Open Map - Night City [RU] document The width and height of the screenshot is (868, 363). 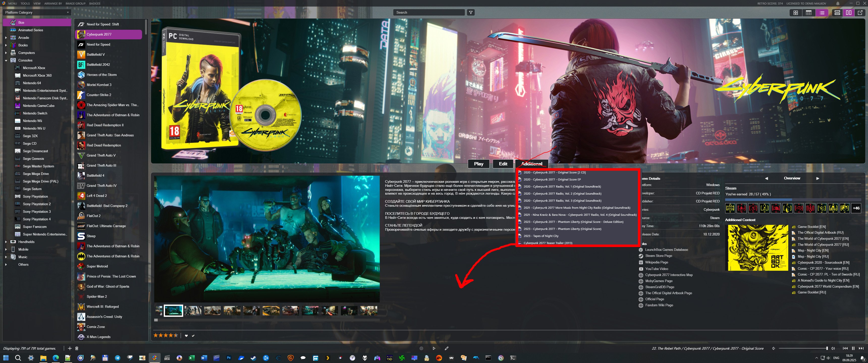[x=813, y=257]
